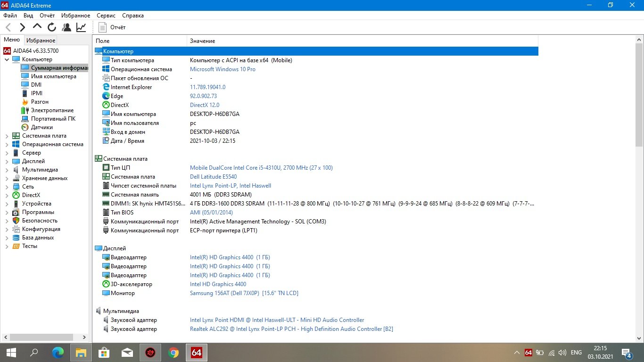644x362 pixels.
Task: Click the Значение column header
Action: click(x=363, y=41)
